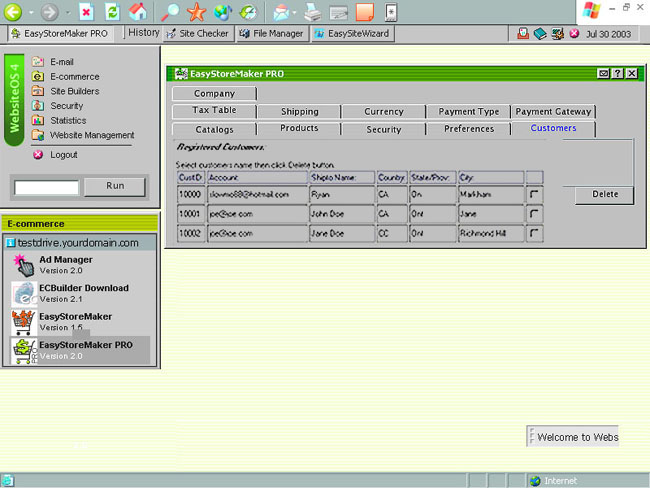Click the Run button
This screenshot has width=650, height=488.
point(115,186)
